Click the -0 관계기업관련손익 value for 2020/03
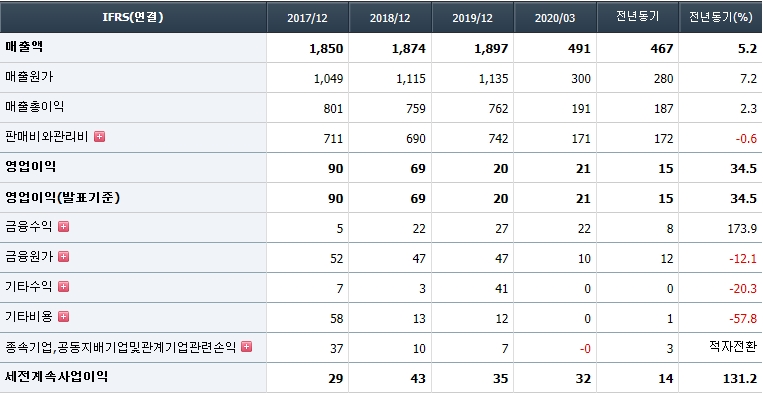763x393 pixels. point(584,349)
